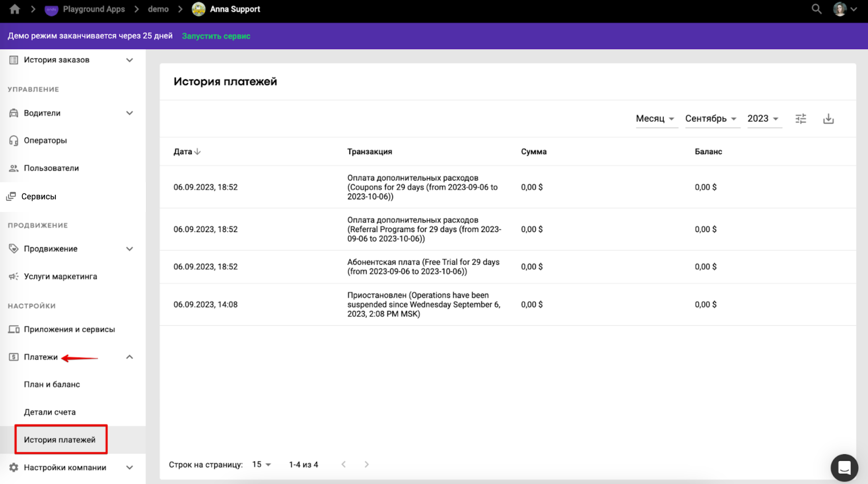868x484 pixels.
Task: Click the user avatar in top bar
Action: click(839, 9)
